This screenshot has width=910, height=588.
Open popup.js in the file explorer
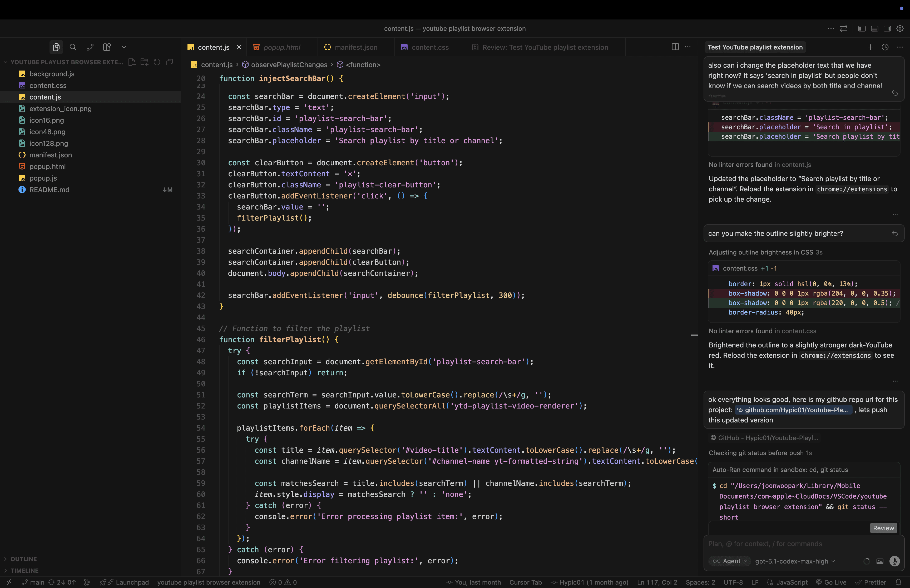click(43, 178)
